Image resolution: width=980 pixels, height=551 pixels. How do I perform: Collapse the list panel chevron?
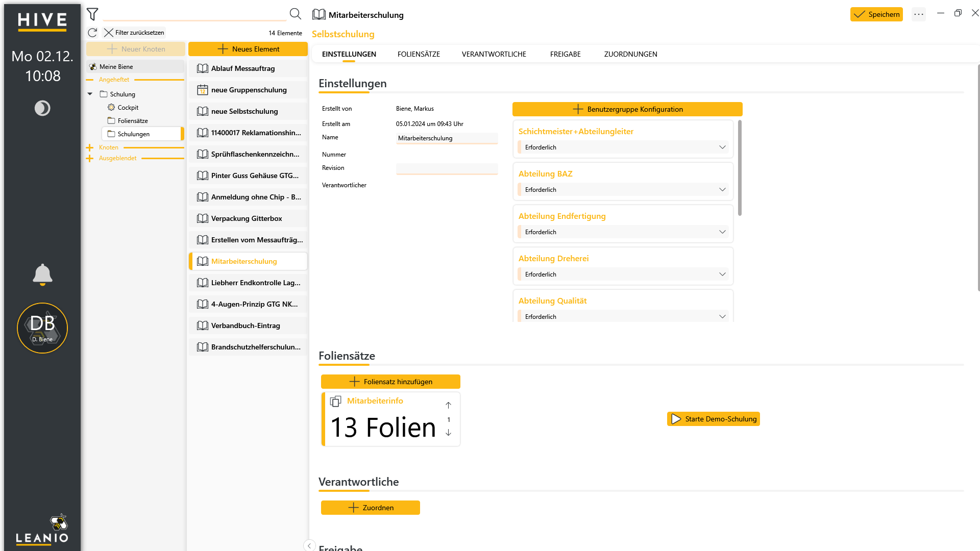(309, 545)
